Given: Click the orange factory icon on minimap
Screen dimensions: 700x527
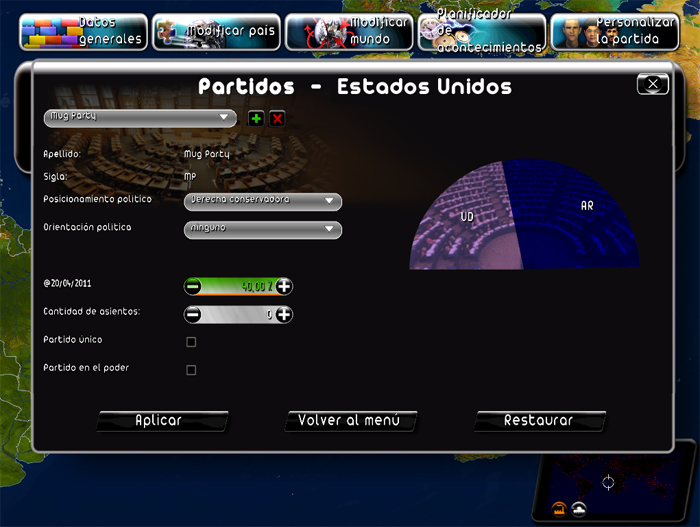Looking at the screenshot, I should point(559,509).
